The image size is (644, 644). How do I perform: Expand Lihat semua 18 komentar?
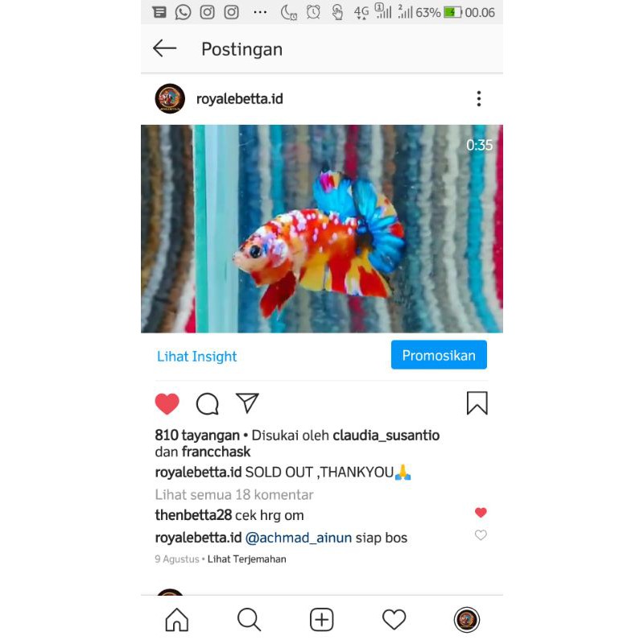pos(234,494)
